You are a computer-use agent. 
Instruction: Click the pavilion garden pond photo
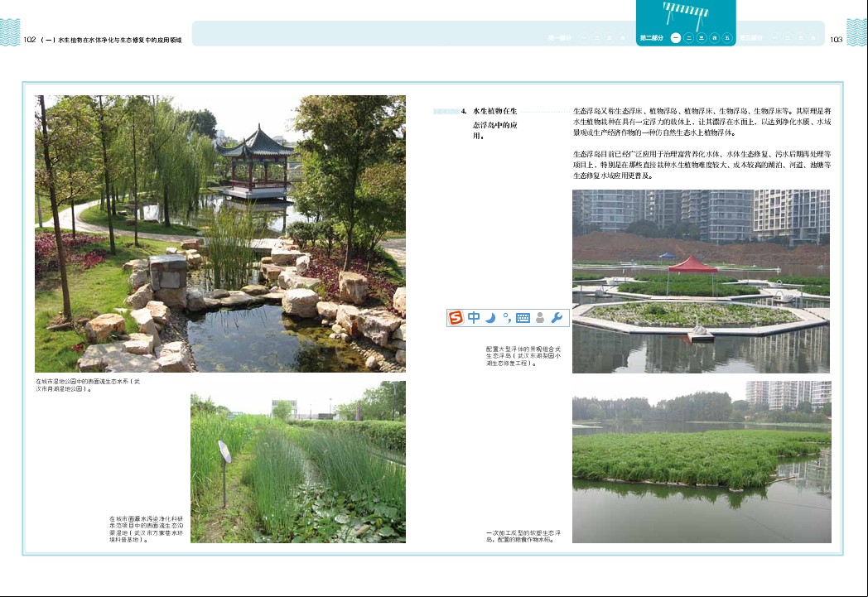click(x=220, y=234)
